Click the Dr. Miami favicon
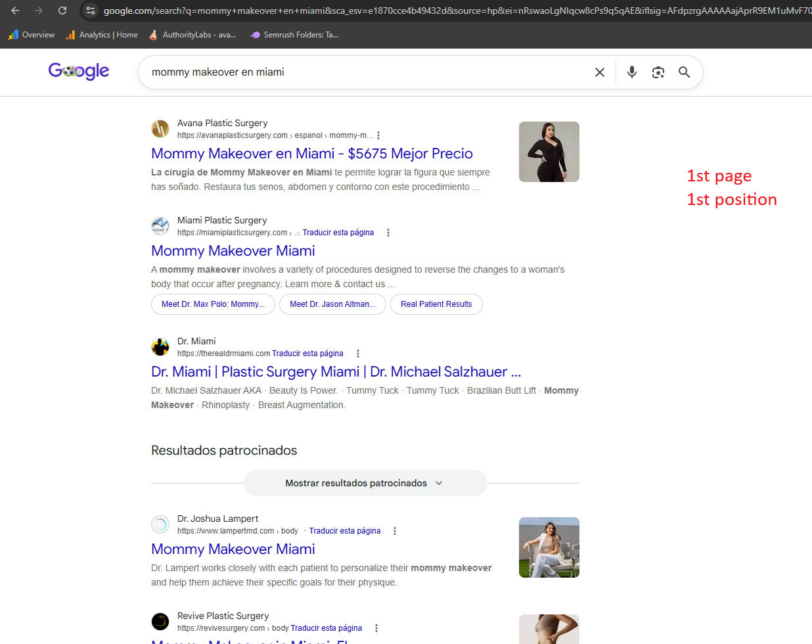 tap(160, 347)
